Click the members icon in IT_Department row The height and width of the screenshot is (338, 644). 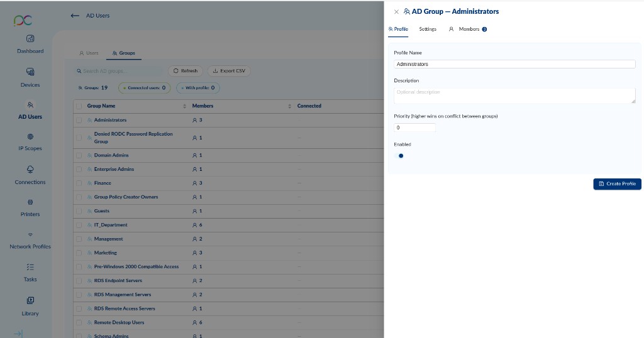195,225
